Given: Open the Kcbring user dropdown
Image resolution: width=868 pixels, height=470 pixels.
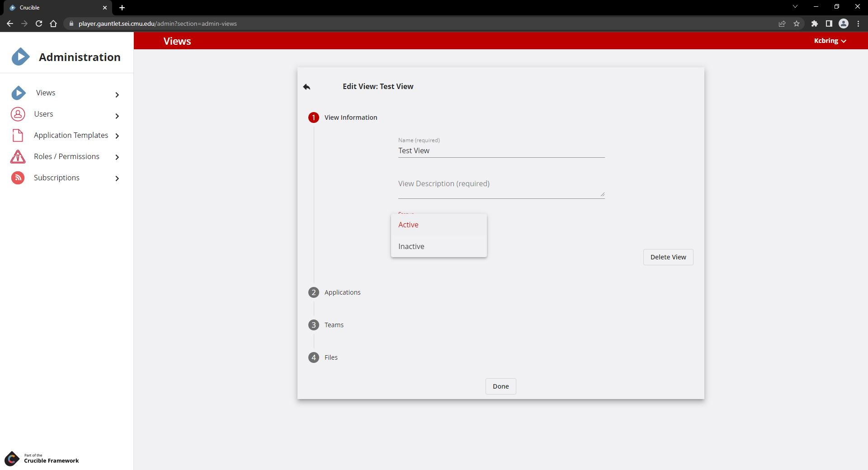Looking at the screenshot, I should (830, 41).
